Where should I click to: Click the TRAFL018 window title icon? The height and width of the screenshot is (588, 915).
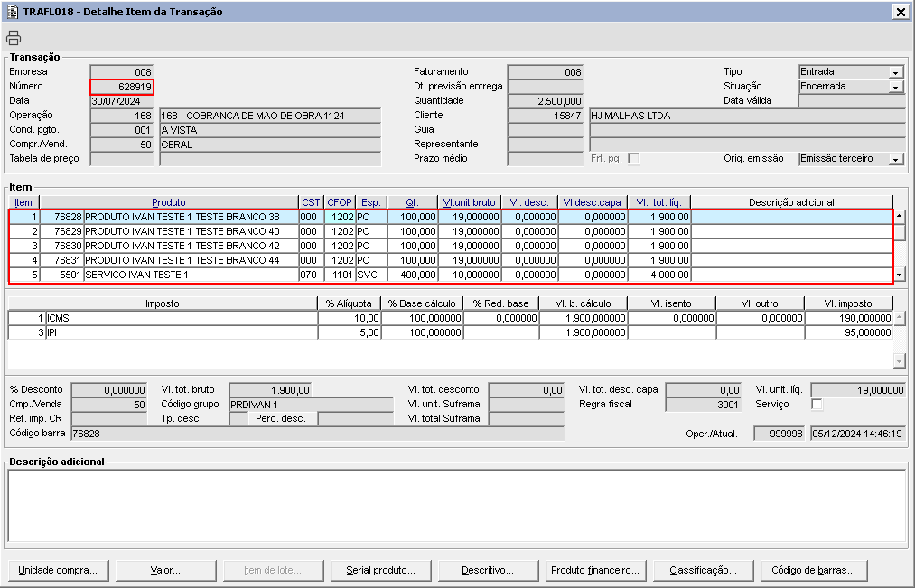tap(12, 11)
